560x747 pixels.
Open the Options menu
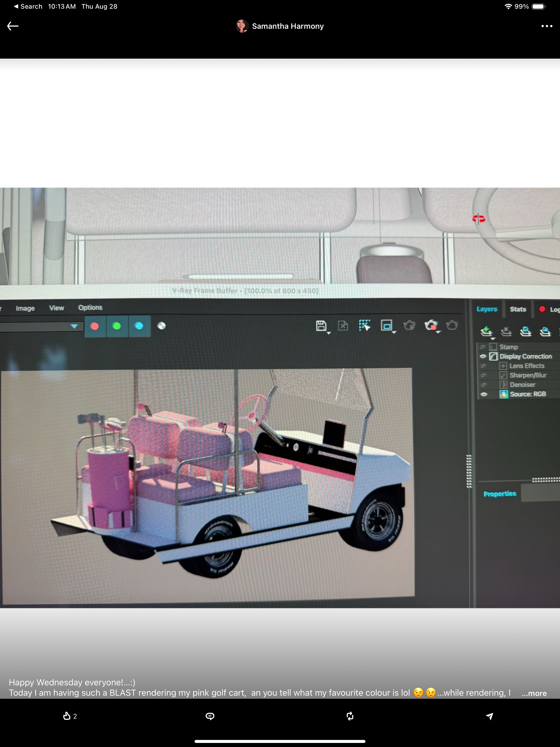pyautogui.click(x=90, y=308)
